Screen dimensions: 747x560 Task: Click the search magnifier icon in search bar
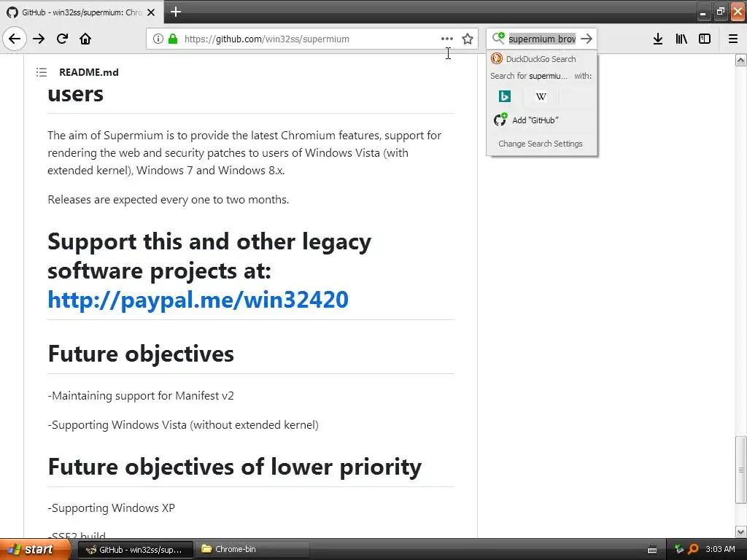tap(498, 38)
